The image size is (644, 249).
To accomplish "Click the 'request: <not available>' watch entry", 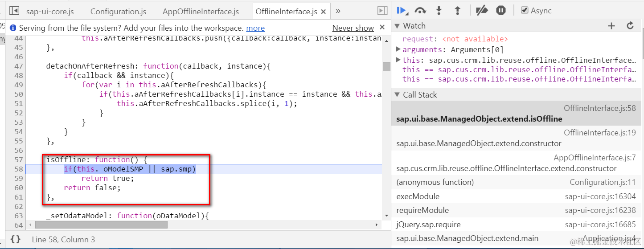I will pyautogui.click(x=455, y=39).
